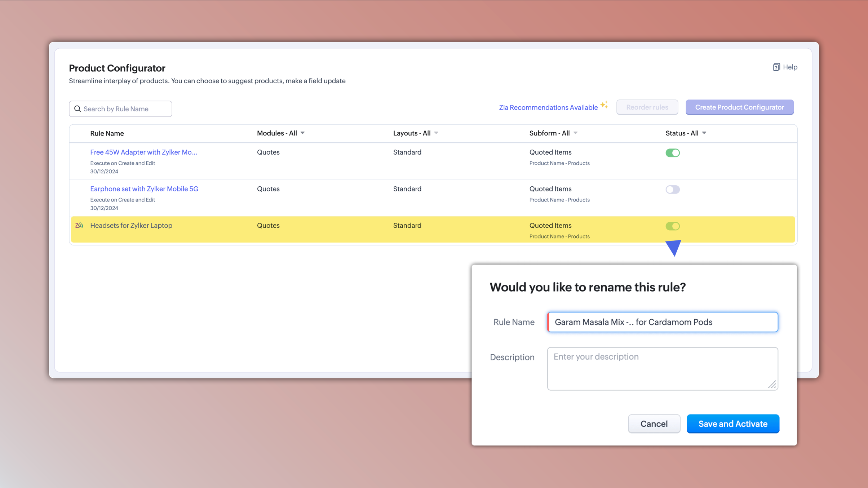Disable the Free 45W Adapter rule toggle
Viewport: 868px width, 488px height.
pos(672,153)
